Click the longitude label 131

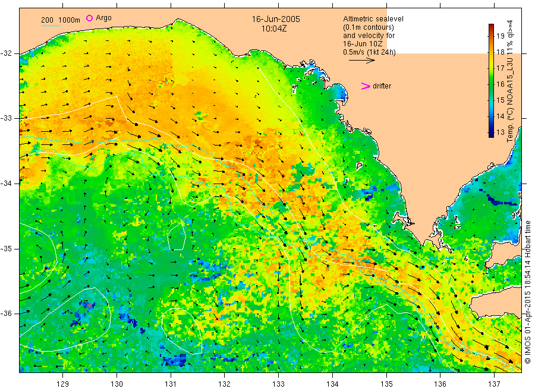171,384
